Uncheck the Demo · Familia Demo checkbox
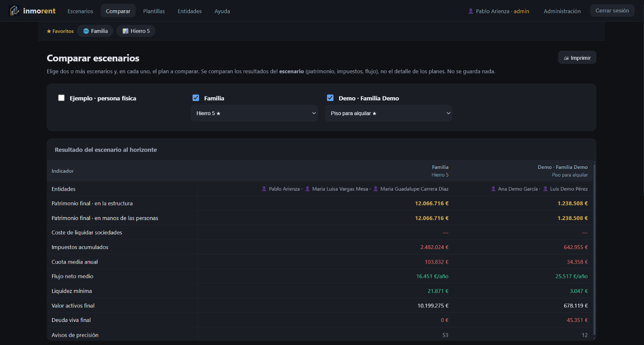644x345 pixels. tap(330, 98)
